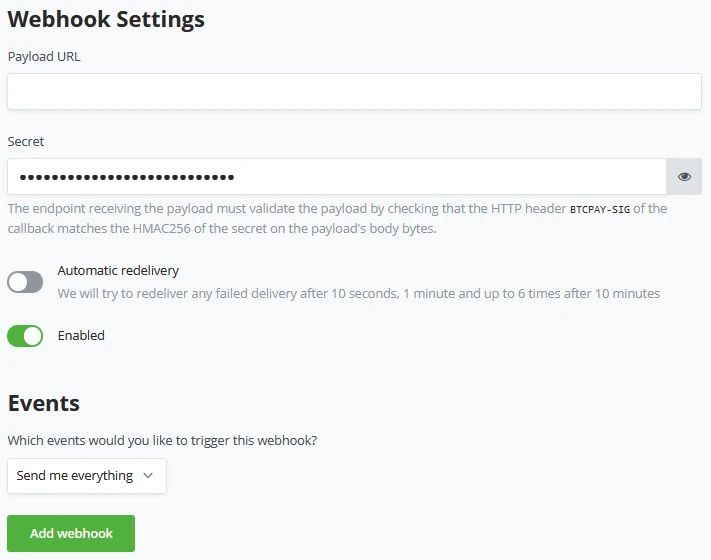The image size is (711, 560).
Task: Click the "Which events would you like" question label
Action: pyautogui.click(x=169, y=440)
